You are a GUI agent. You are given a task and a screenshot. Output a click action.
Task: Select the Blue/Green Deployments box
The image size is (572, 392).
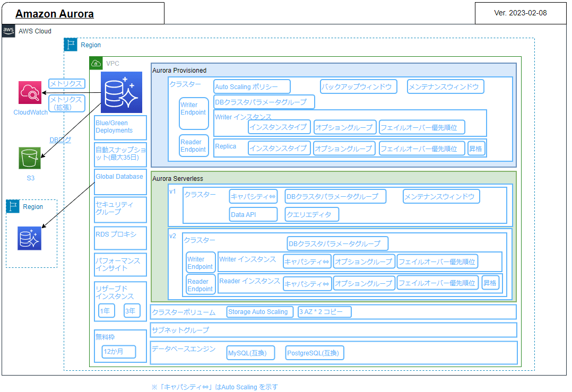pos(120,128)
